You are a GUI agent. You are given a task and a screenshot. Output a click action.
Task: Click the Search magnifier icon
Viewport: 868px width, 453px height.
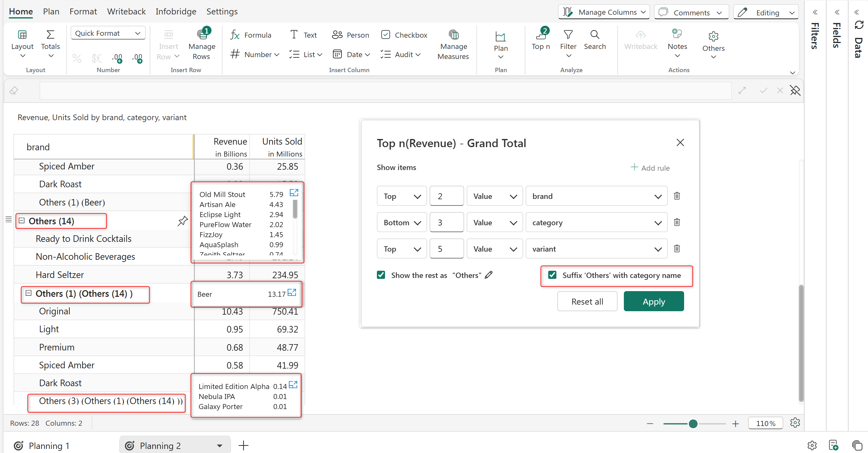click(x=594, y=35)
